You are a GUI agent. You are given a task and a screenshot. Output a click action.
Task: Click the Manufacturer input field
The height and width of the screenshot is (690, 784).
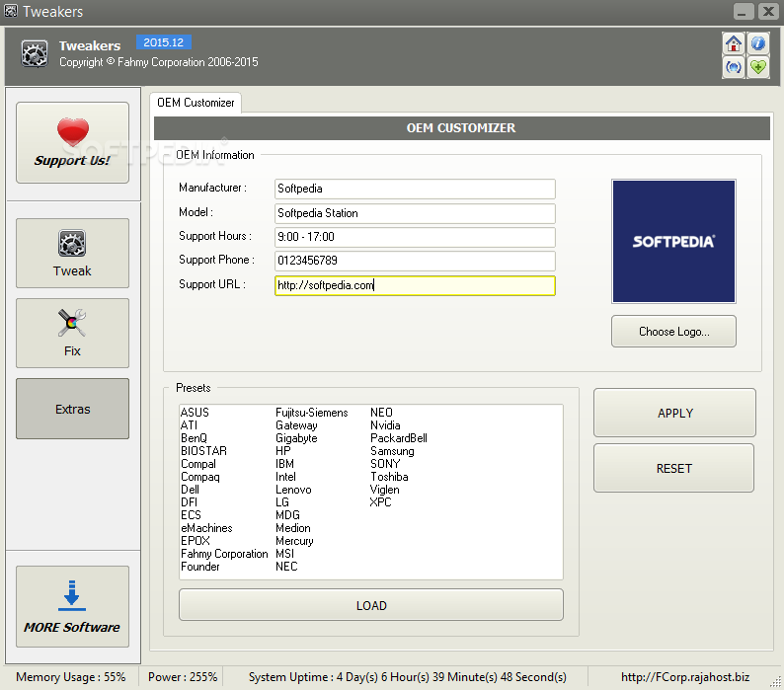pos(415,189)
